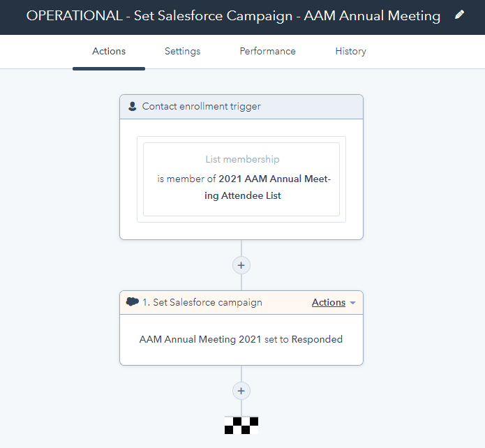Click the workflow title text in header

233,16
